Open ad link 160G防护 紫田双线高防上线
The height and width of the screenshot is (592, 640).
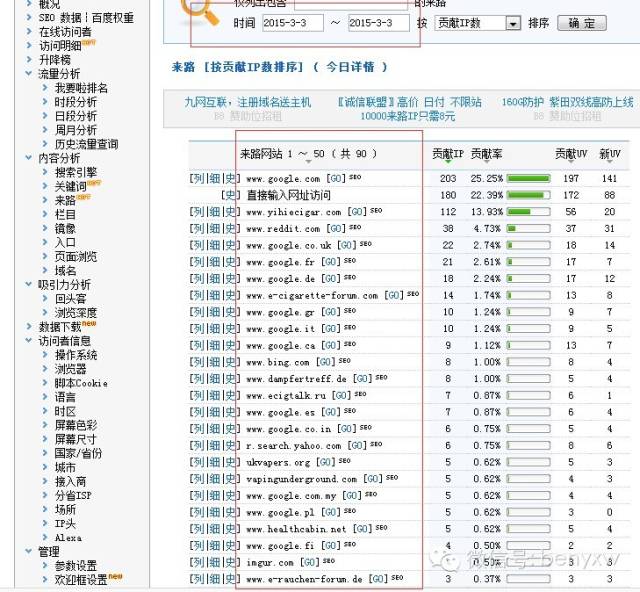point(567,102)
